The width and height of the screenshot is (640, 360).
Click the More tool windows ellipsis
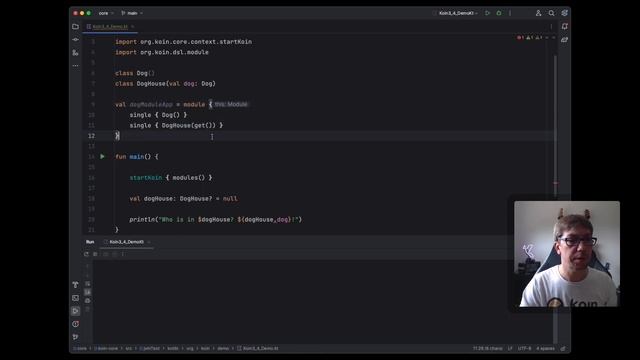click(76, 65)
